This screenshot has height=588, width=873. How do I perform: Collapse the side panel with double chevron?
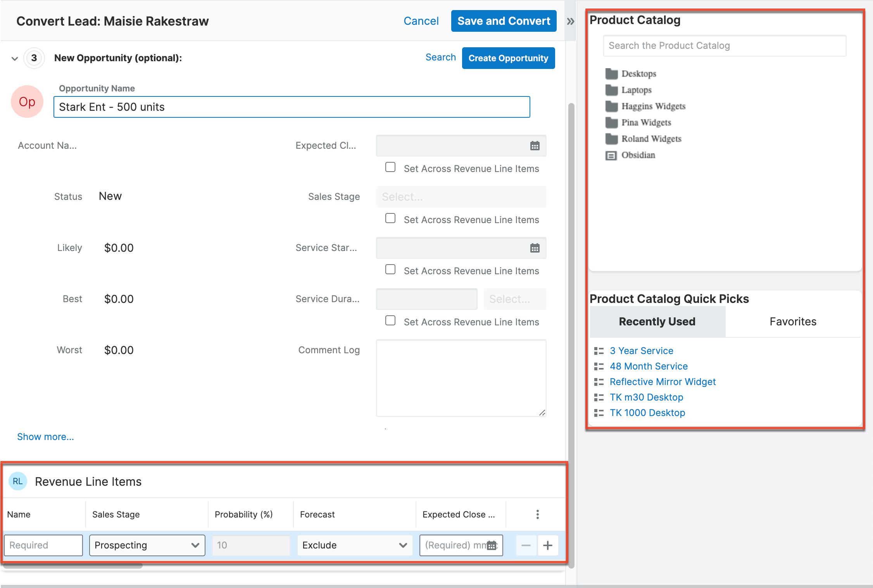point(570,21)
